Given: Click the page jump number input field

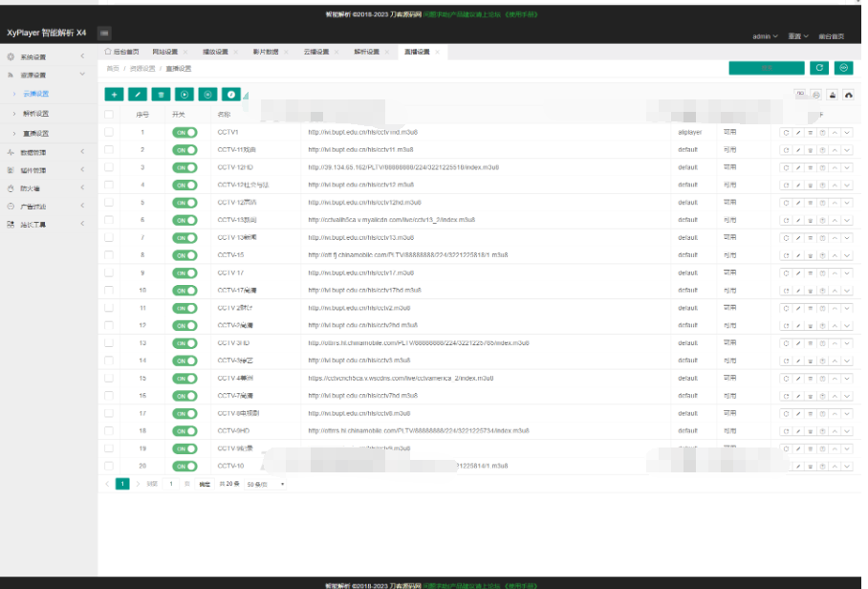Looking at the screenshot, I should click(x=172, y=485).
